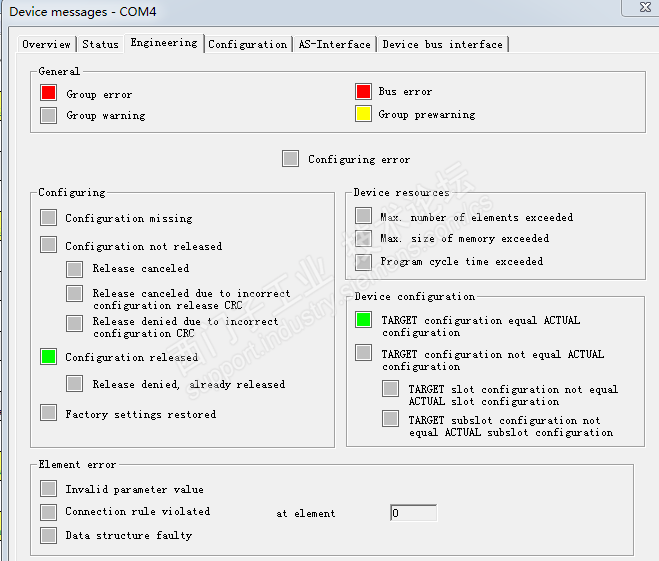Click the Factory settings restored indicator
This screenshot has width=659, height=561.
pyautogui.click(x=48, y=413)
